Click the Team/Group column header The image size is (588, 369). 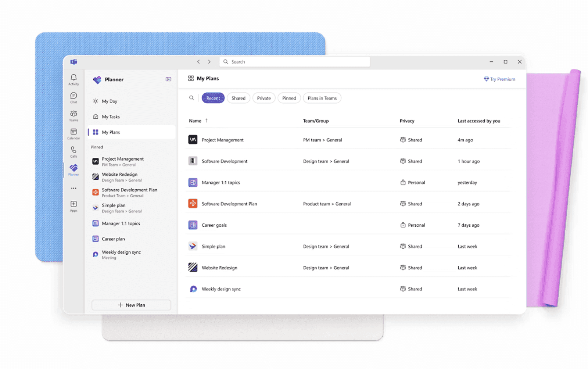316,121
